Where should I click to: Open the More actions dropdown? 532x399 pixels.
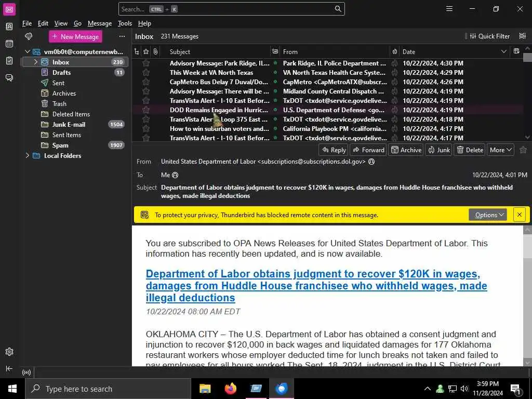point(500,150)
